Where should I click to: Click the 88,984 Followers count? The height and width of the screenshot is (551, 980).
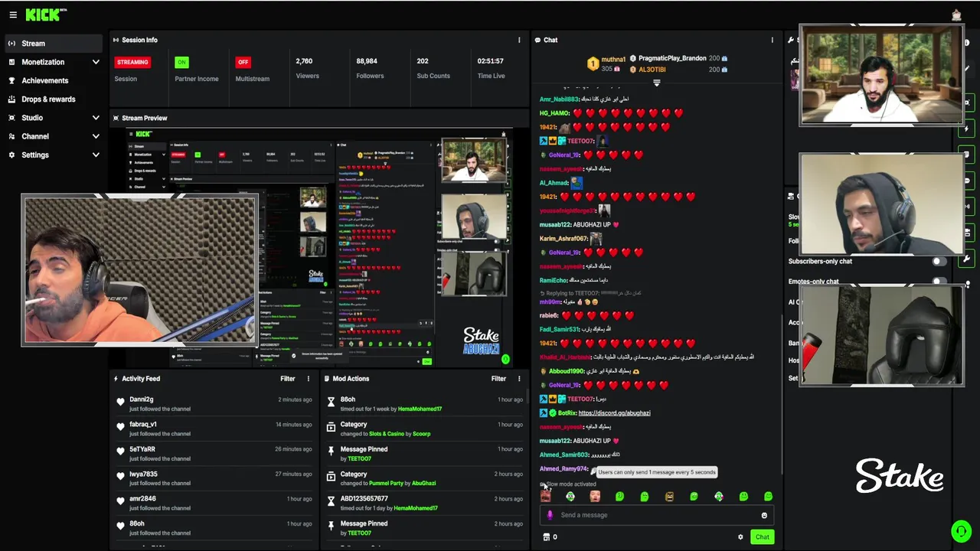[367, 61]
